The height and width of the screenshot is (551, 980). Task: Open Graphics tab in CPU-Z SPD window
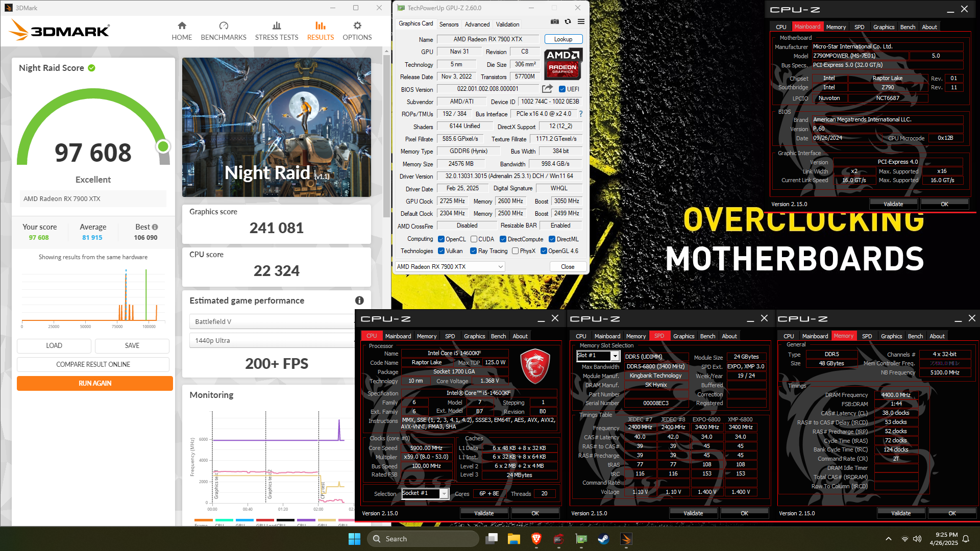pos(683,336)
